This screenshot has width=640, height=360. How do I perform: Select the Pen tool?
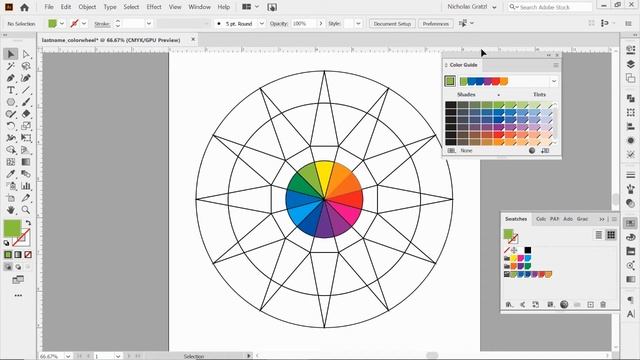pyautogui.click(x=11, y=78)
